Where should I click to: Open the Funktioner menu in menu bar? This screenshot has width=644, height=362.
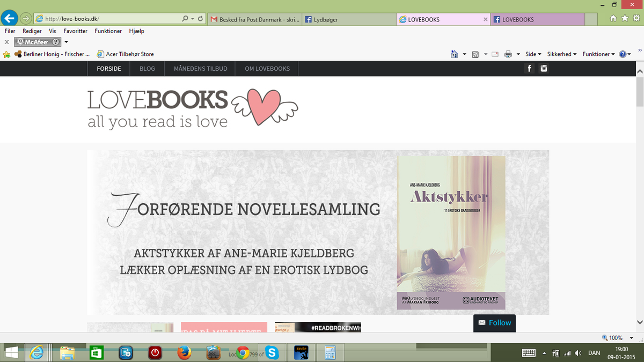coord(108,31)
